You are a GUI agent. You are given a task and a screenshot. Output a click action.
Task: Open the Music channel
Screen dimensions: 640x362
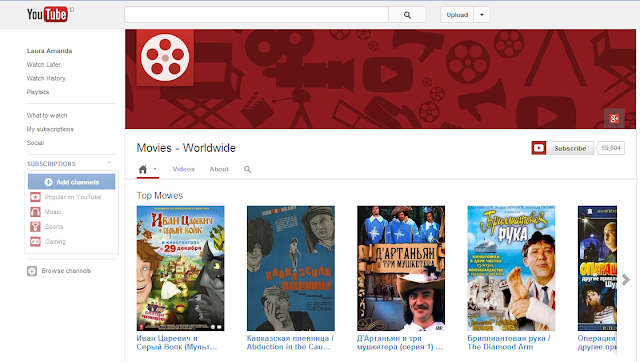53,212
